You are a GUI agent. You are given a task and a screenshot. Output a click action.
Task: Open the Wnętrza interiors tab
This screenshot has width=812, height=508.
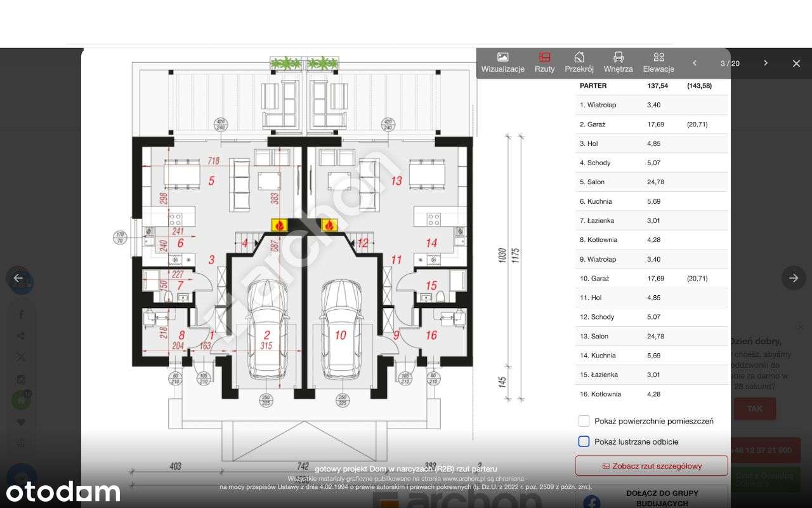coord(618,62)
